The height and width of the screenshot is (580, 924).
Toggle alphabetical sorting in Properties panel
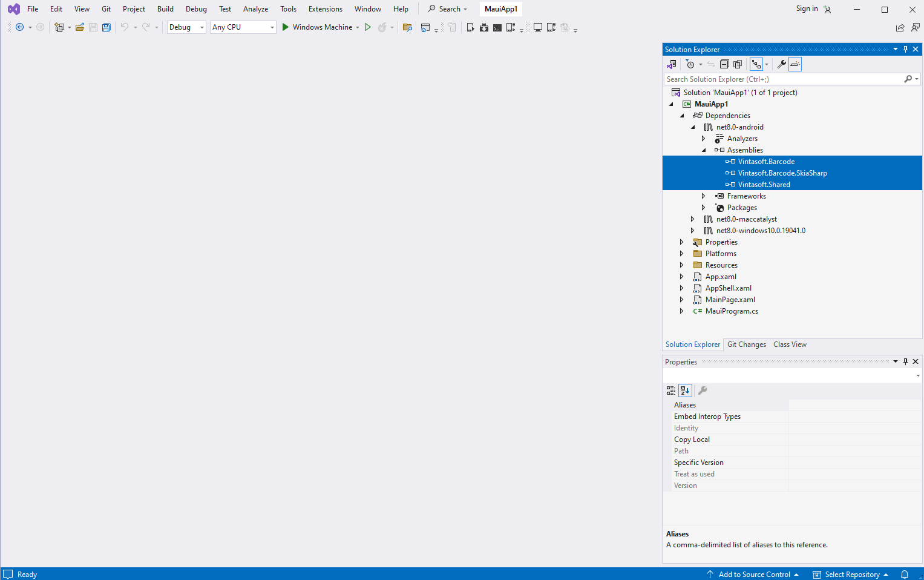[x=685, y=391]
